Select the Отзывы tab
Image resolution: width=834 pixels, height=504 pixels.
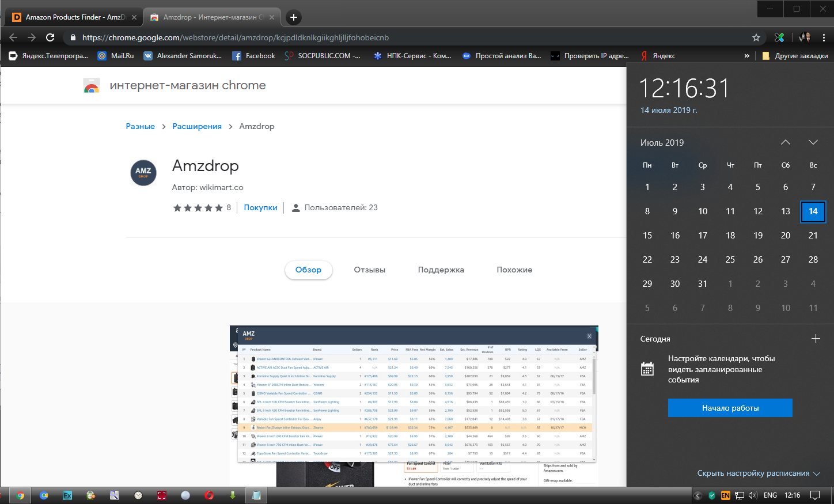(x=370, y=270)
